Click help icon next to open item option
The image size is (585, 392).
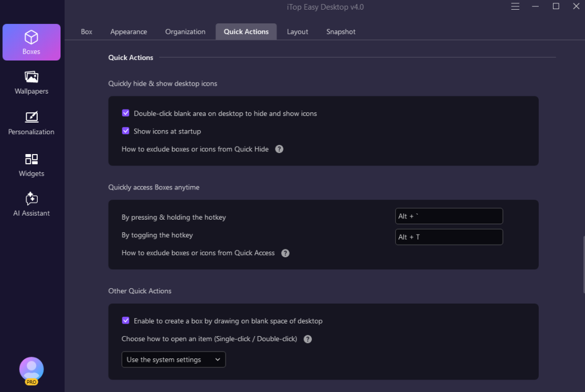307,339
